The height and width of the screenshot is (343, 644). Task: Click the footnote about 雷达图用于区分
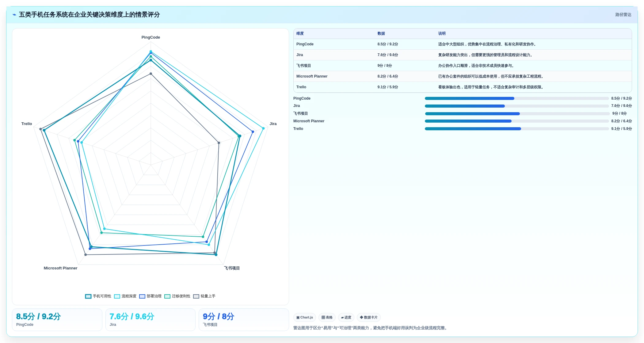click(x=371, y=328)
